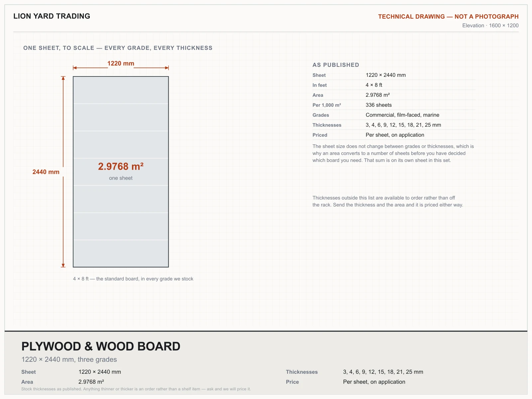Click the 'PLYWOOD & WOOD BOARD' title

(x=101, y=346)
